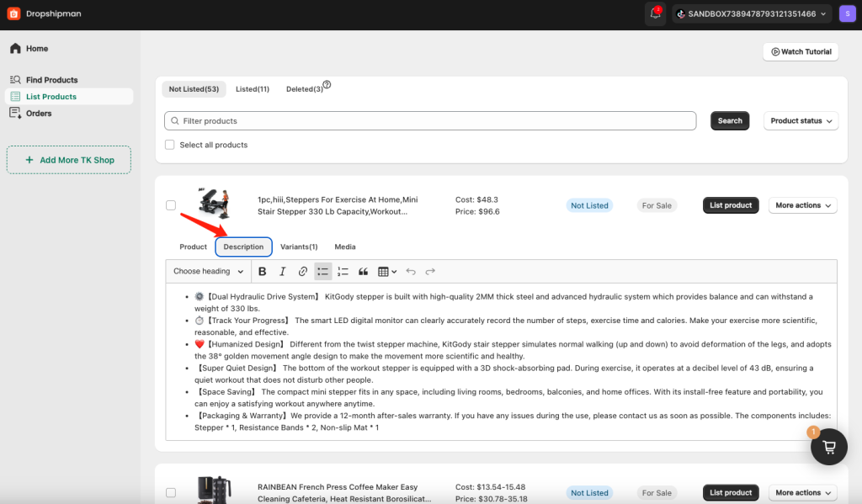Click the Dropshipman logo icon
862x504 pixels.
pyautogui.click(x=13, y=13)
